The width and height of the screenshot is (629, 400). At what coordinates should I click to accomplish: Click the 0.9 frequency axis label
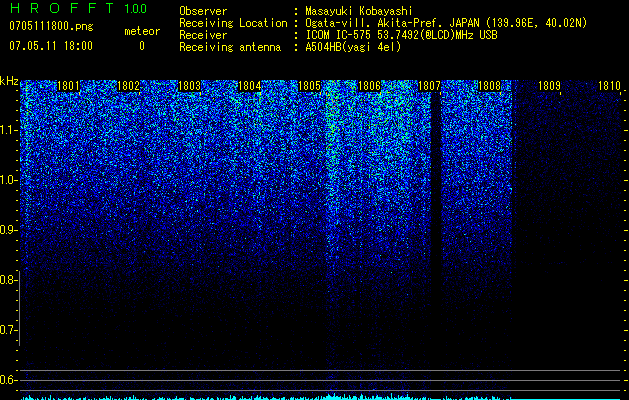click(x=9, y=230)
